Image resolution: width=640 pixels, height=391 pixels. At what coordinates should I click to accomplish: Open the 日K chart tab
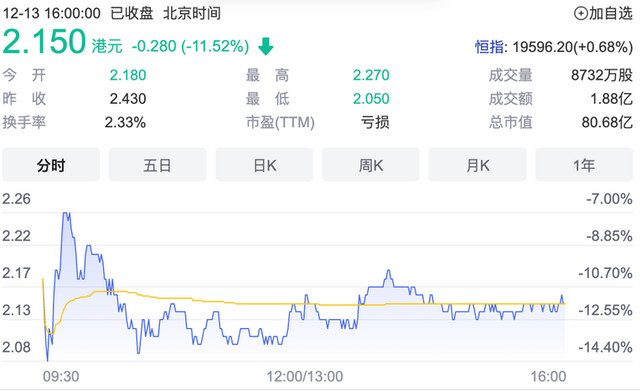tap(264, 165)
